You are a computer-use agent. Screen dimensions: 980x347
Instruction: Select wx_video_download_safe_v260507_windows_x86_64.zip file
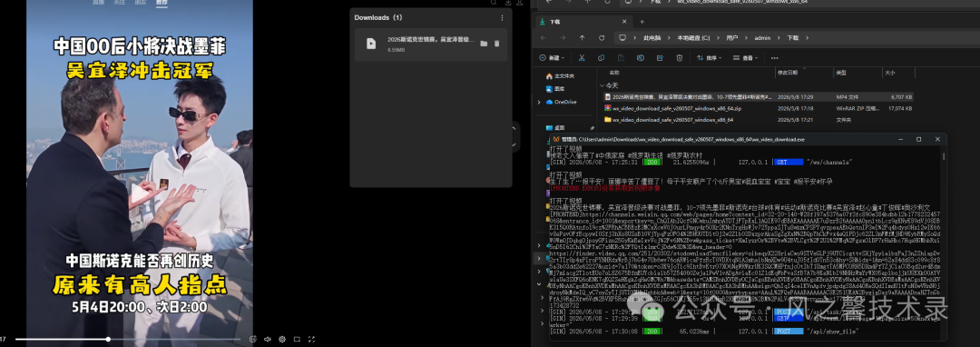[x=758, y=108]
